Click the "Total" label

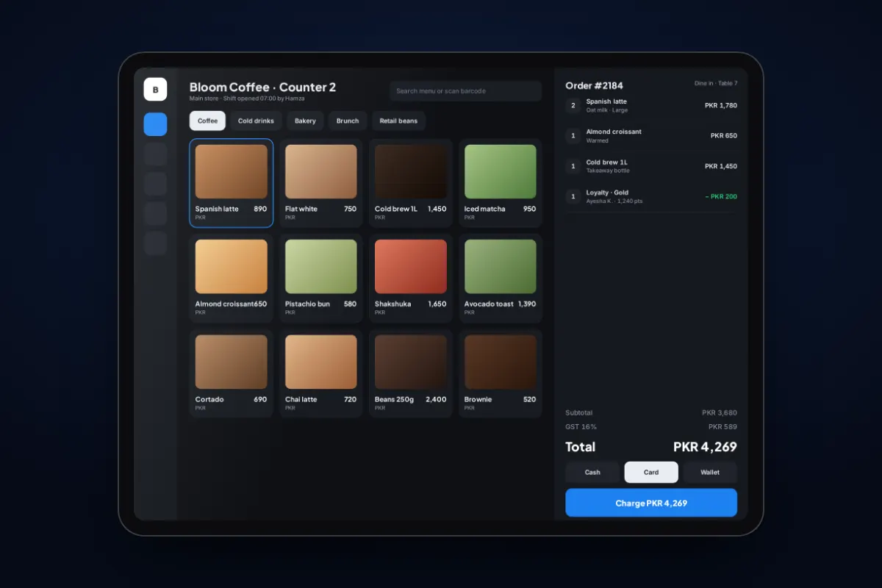pyautogui.click(x=580, y=447)
